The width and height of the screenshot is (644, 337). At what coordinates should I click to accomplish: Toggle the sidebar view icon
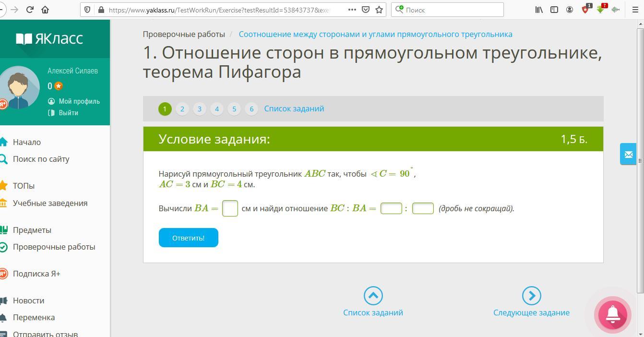click(x=554, y=10)
